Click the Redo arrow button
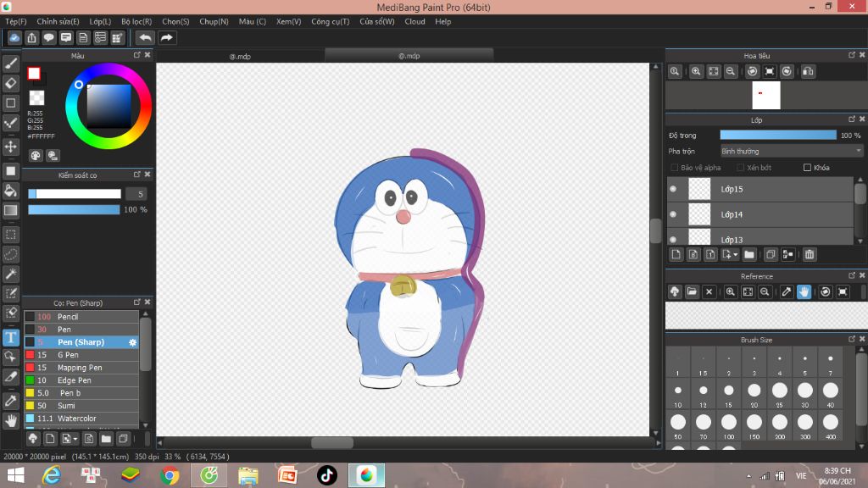 point(166,37)
